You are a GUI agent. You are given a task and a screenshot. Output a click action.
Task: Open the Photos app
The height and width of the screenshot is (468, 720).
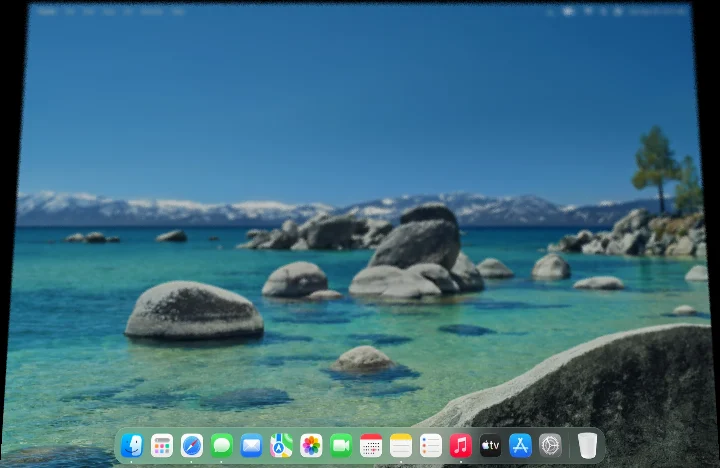click(x=311, y=445)
